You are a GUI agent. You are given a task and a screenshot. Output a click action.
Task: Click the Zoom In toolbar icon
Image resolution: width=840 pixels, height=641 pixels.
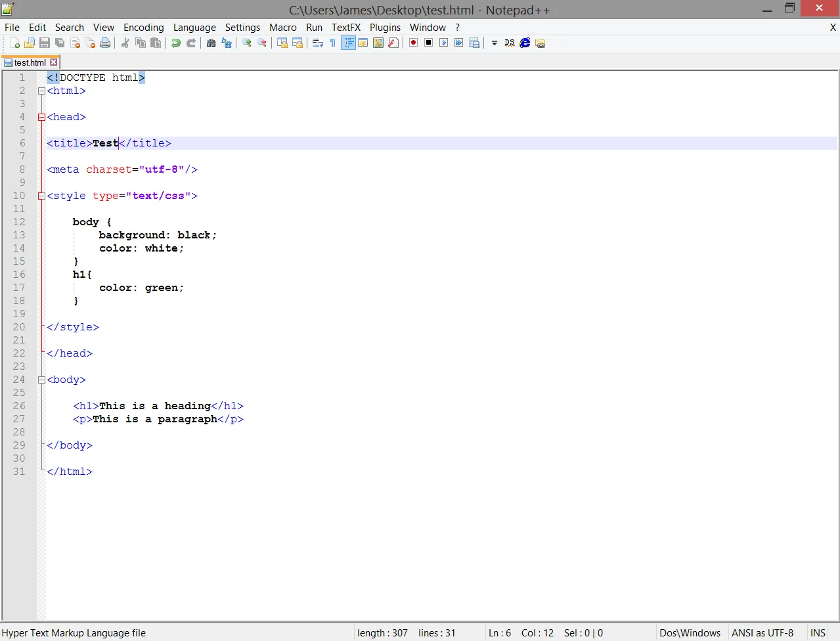[x=246, y=43]
